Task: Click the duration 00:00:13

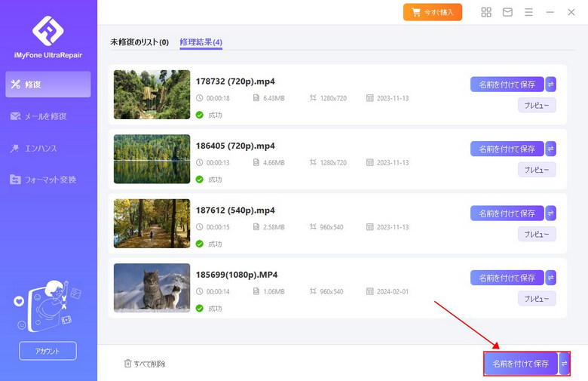Action: [x=218, y=163]
